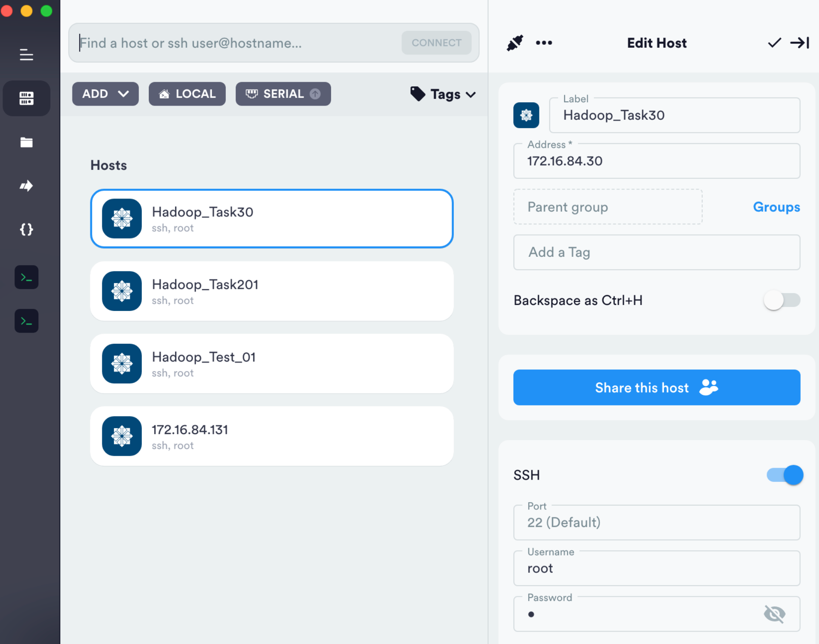Switch to second terminal session icon
This screenshot has width=819, height=644.
(x=26, y=321)
